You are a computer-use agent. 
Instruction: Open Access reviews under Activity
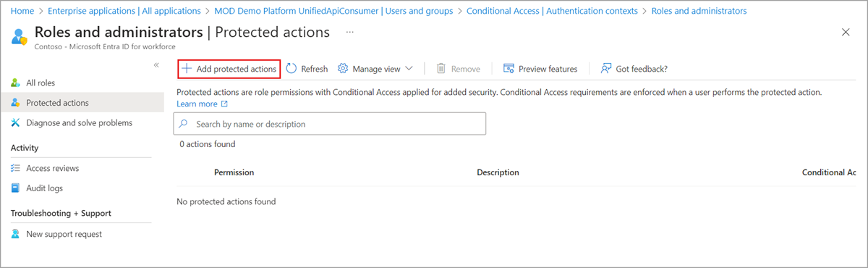(53, 168)
